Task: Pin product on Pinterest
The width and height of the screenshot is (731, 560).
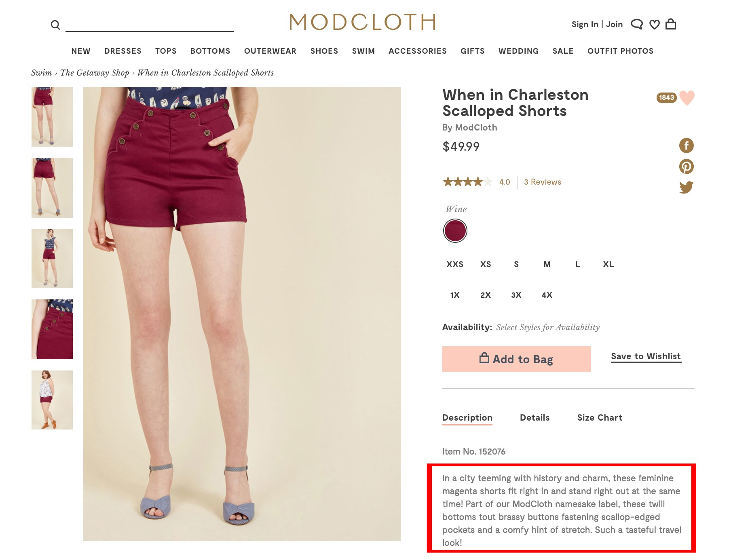Action: [x=686, y=166]
